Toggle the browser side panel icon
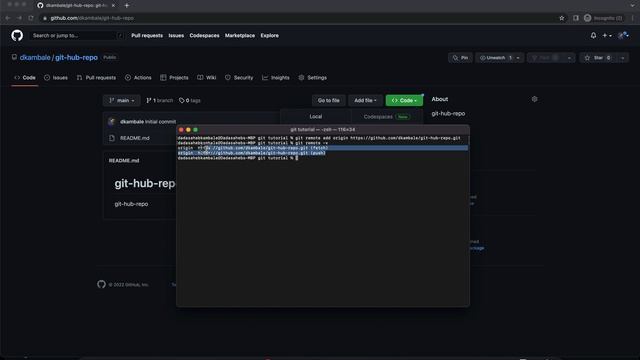The height and width of the screenshot is (360, 640). click(x=576, y=18)
